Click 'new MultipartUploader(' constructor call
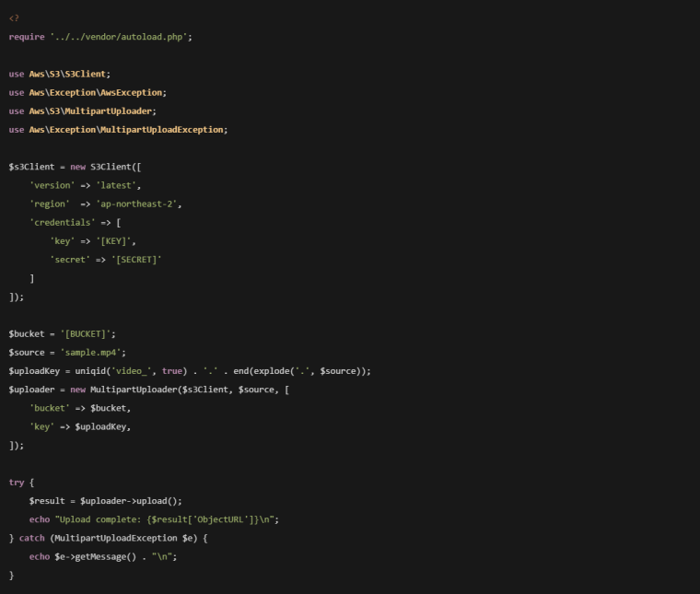The height and width of the screenshot is (594, 700). (x=125, y=390)
